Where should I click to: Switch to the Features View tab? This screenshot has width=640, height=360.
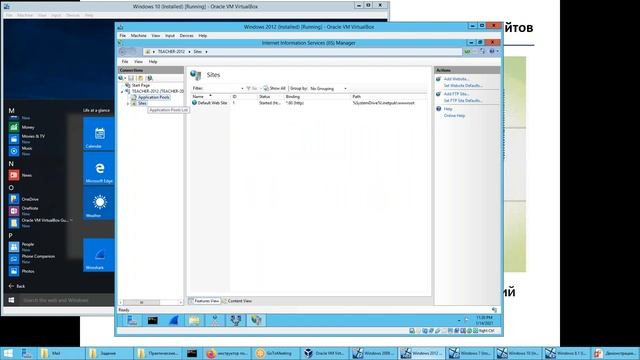[x=204, y=301]
